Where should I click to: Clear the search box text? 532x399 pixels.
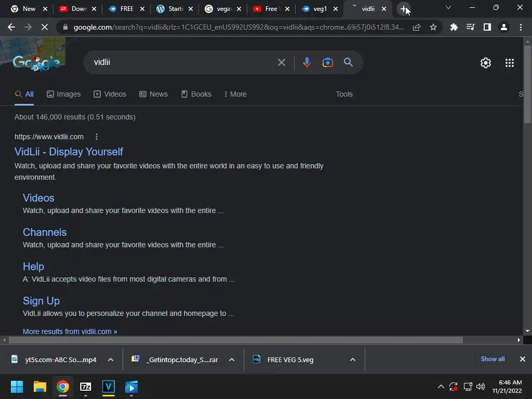click(281, 62)
